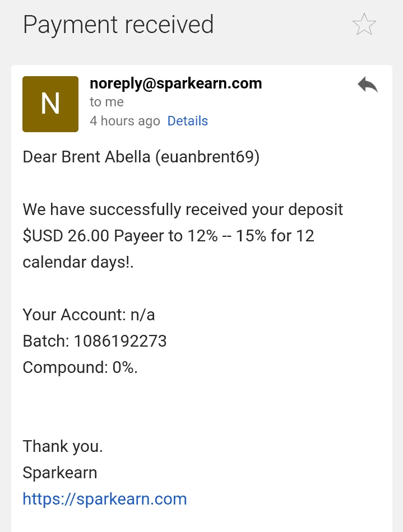Tap the "Your Account: n/a" line
403x532 pixels.
point(89,315)
